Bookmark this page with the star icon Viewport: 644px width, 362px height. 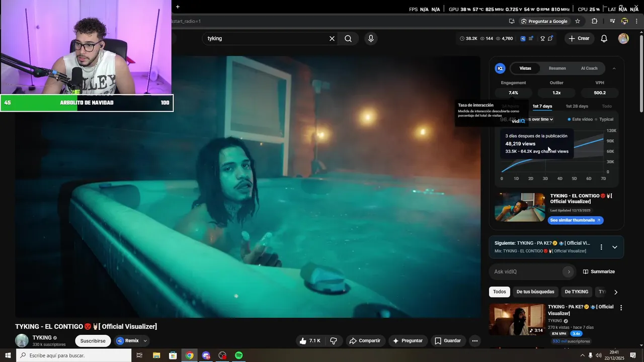[x=578, y=21]
